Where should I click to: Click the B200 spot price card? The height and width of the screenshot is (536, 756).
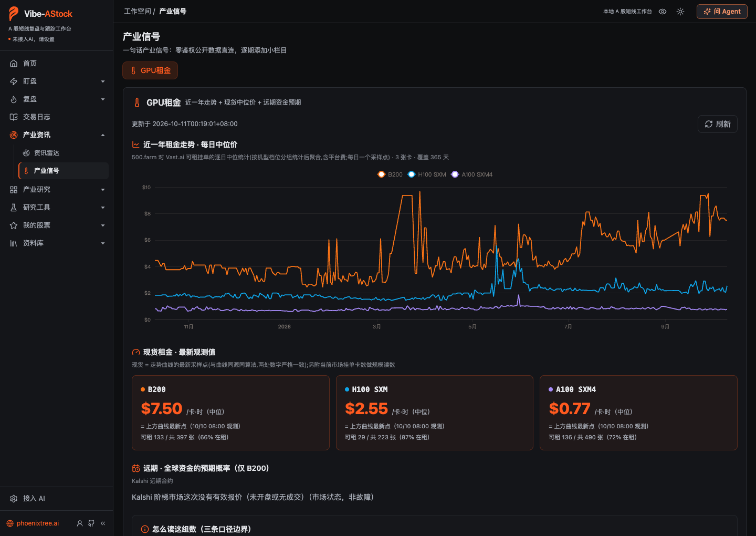click(230, 413)
